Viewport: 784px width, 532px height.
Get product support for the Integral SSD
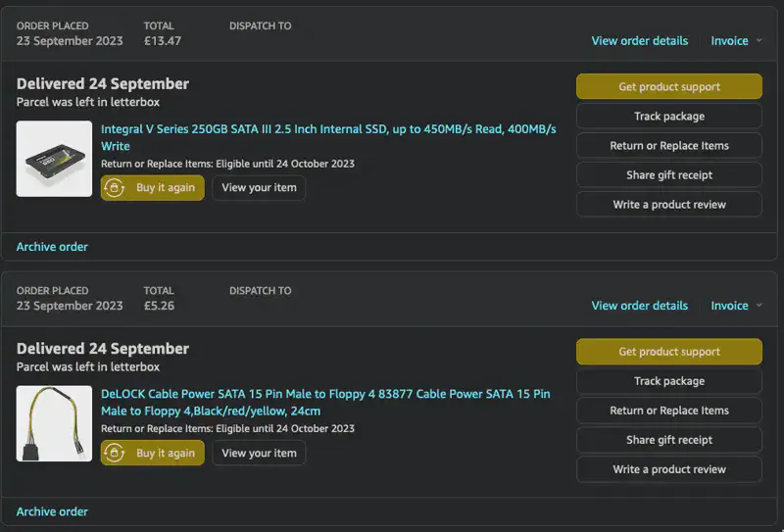[x=668, y=87]
